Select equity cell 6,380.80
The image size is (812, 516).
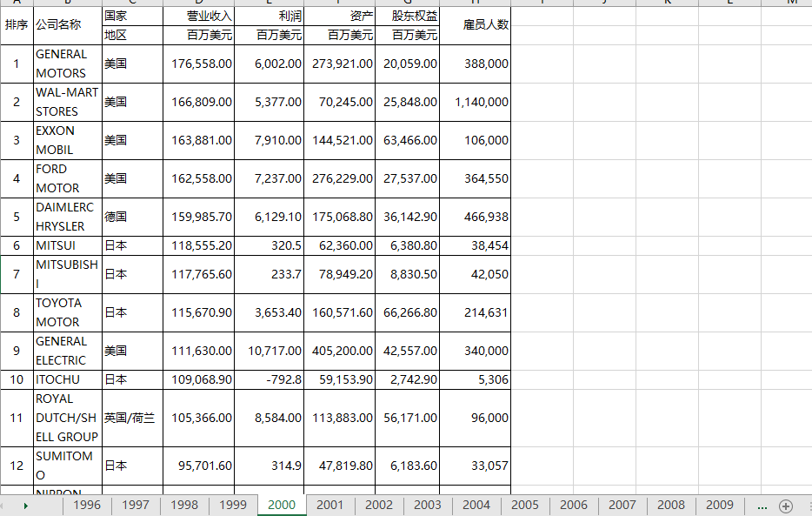point(408,245)
